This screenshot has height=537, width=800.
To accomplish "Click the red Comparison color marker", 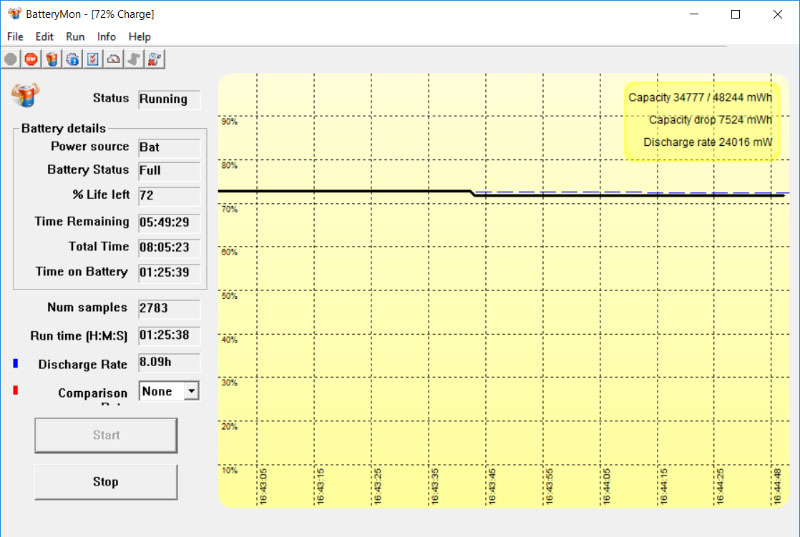I will coord(16,390).
